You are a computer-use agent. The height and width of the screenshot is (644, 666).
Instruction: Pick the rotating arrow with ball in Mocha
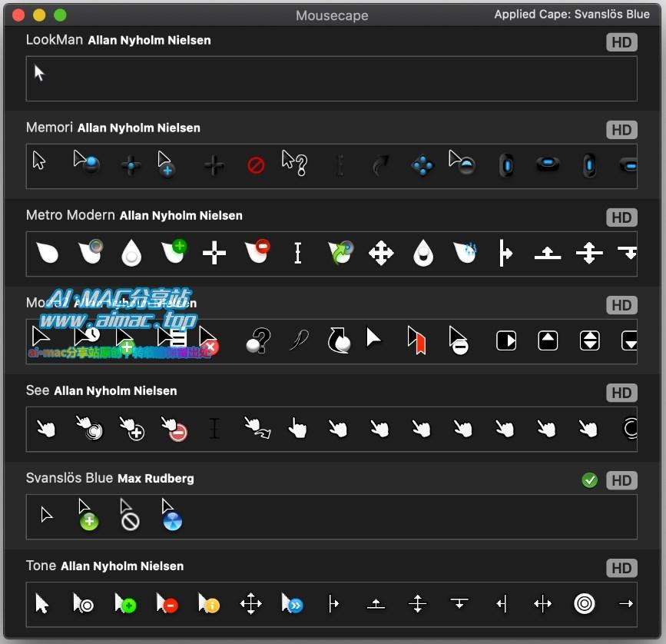pyautogui.click(x=340, y=340)
